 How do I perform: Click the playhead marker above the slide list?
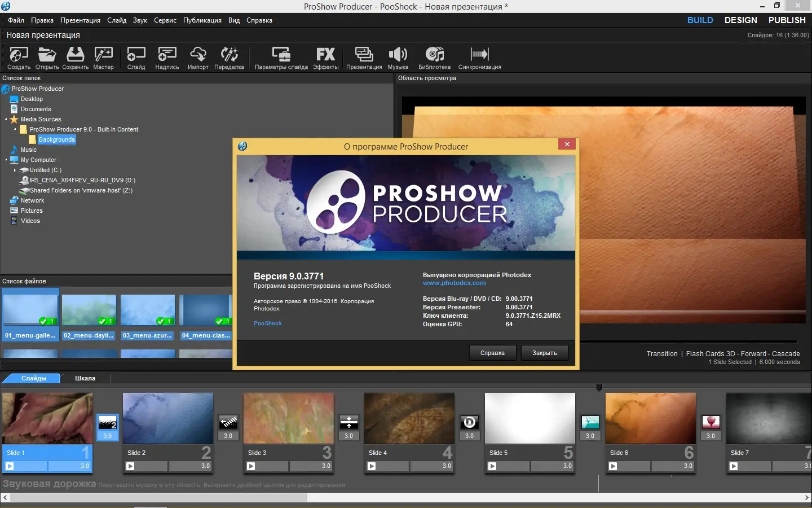(x=599, y=387)
